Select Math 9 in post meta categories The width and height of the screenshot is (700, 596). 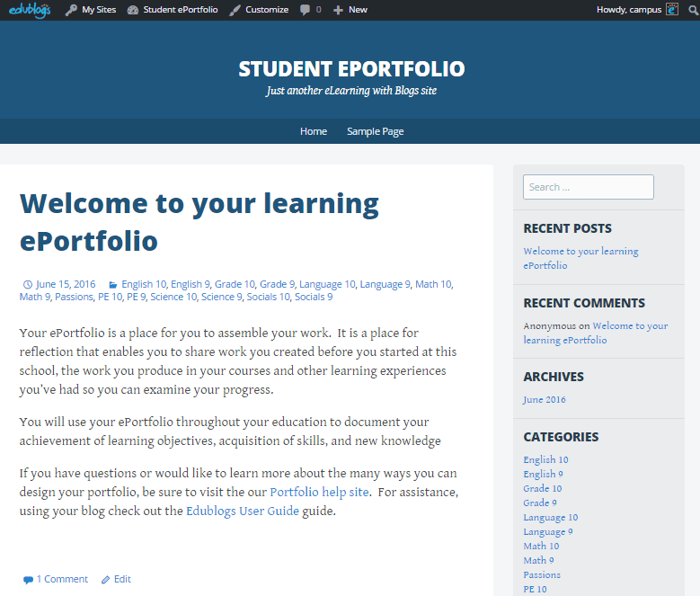pos(35,297)
